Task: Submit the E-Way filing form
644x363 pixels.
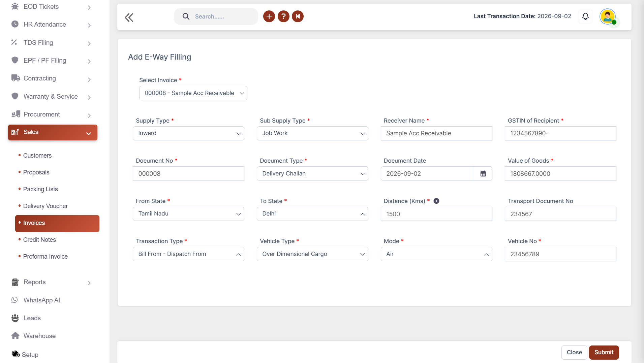Action: [604, 353]
